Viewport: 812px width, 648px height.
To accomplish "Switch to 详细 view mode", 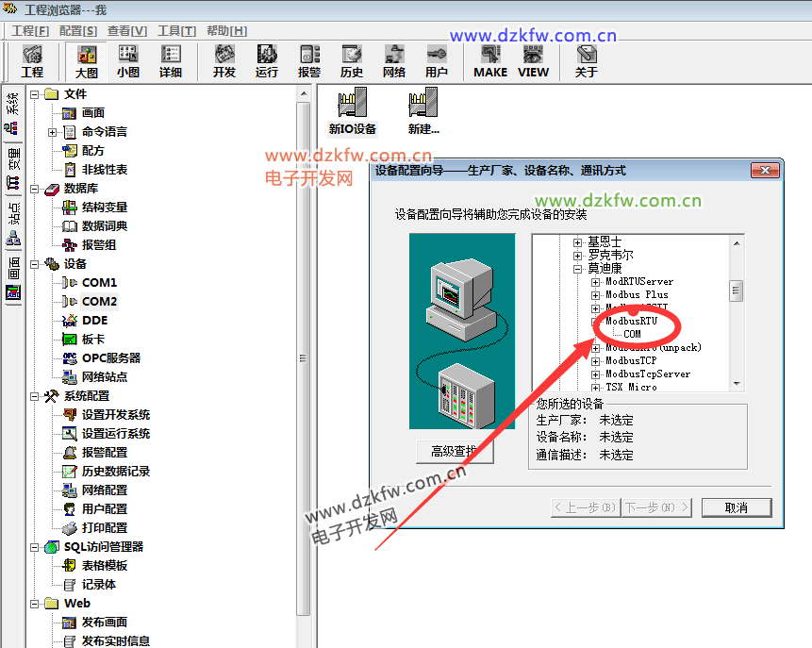I will 171,61.
